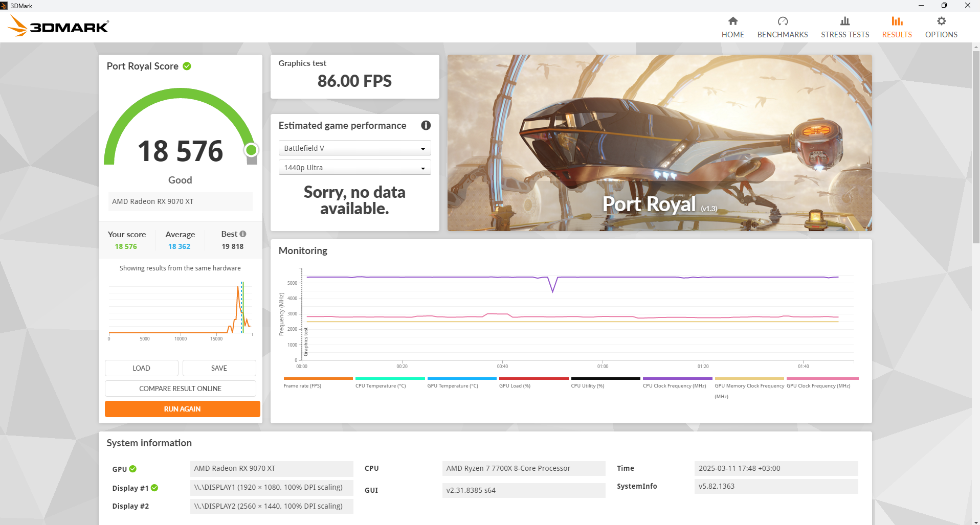Open the 1440p Ultra resolution dropdown
Screen dimensions: 980x525
click(x=354, y=167)
